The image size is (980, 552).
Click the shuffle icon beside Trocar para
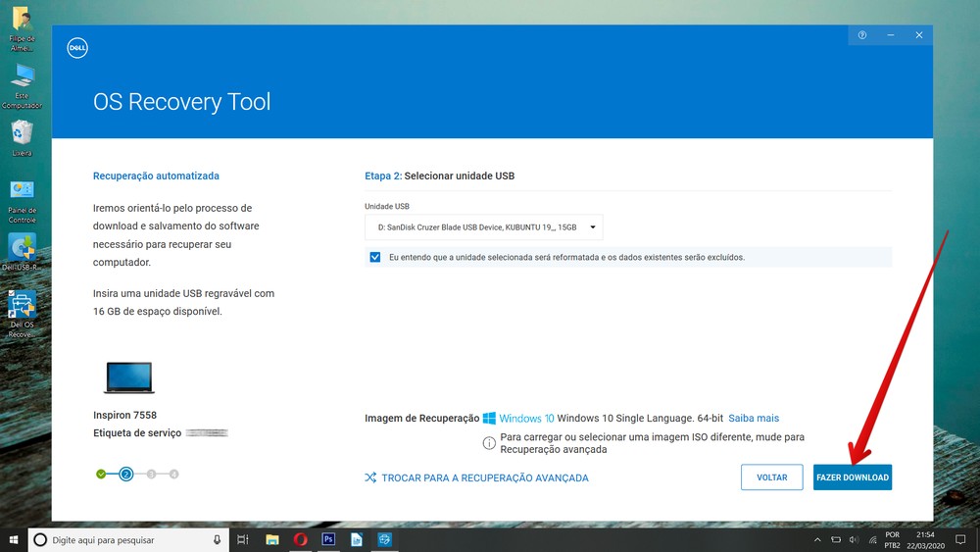click(x=370, y=477)
